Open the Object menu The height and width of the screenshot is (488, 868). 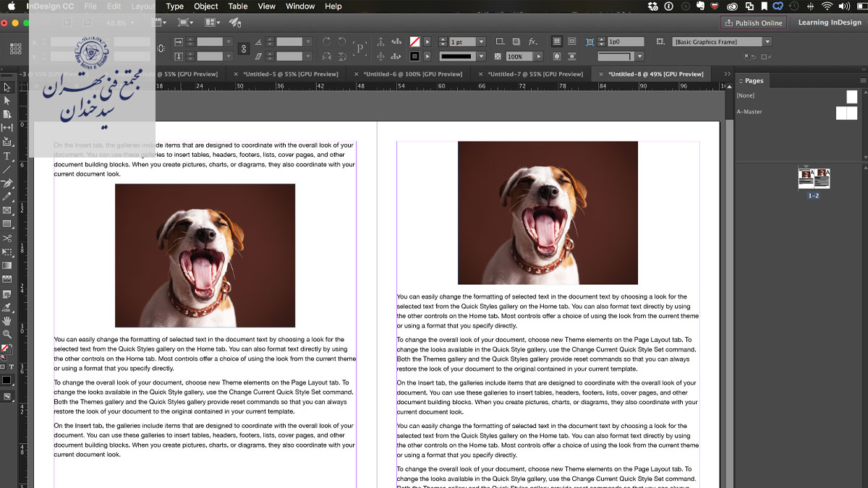coord(206,6)
